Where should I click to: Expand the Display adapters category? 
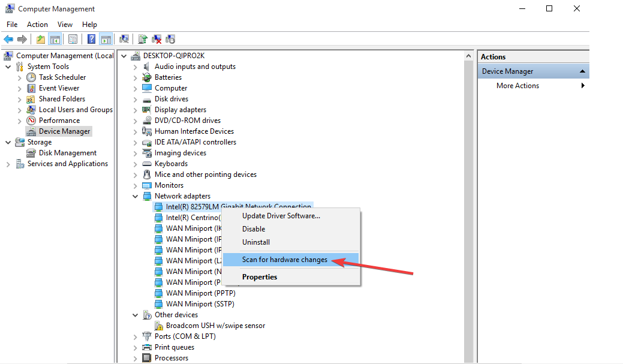(136, 110)
